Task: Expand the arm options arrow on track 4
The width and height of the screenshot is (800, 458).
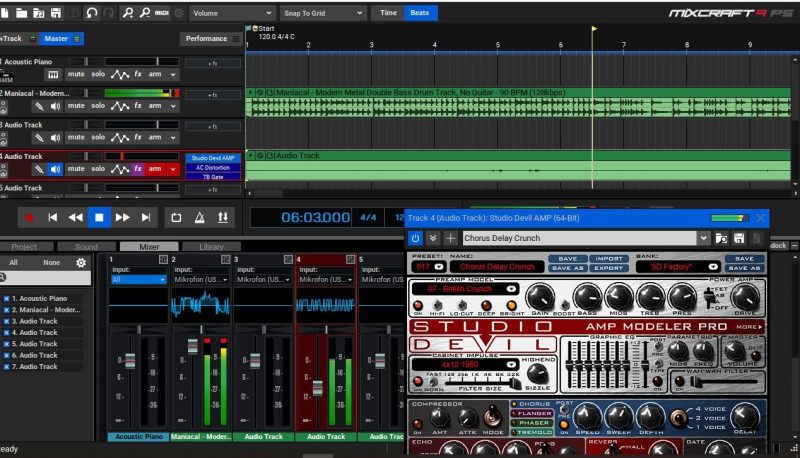Action: 173,169
